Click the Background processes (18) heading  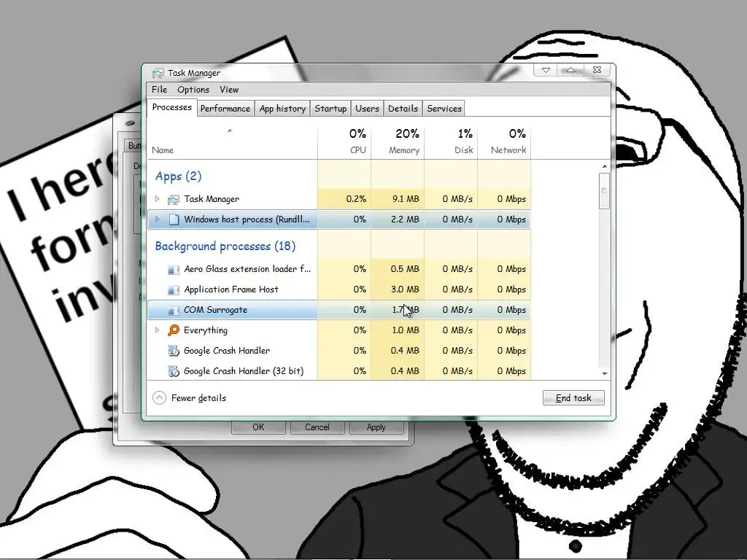(225, 246)
